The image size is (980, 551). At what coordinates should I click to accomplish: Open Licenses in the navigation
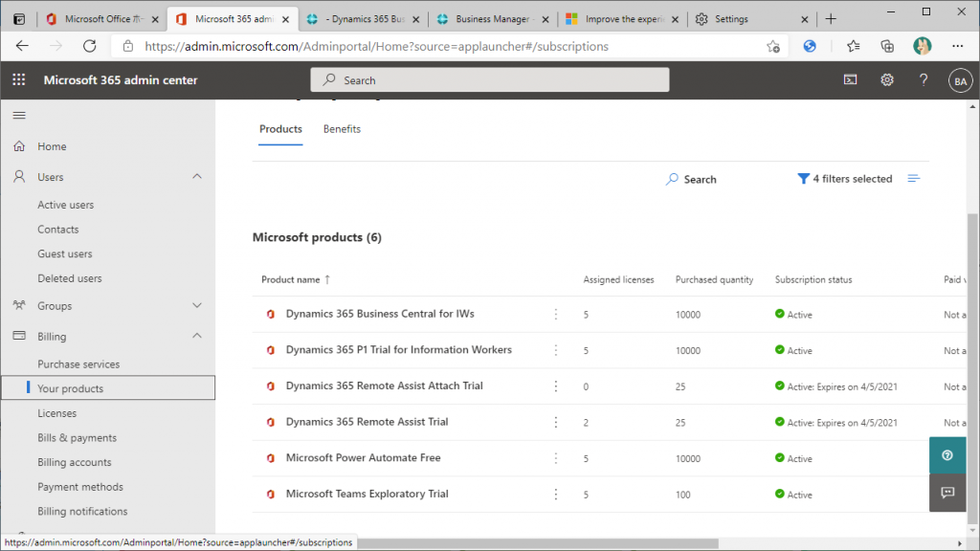(x=56, y=413)
